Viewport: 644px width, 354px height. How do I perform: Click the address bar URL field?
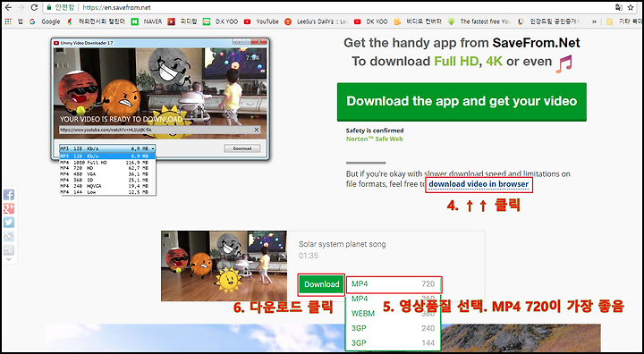[x=328, y=7]
